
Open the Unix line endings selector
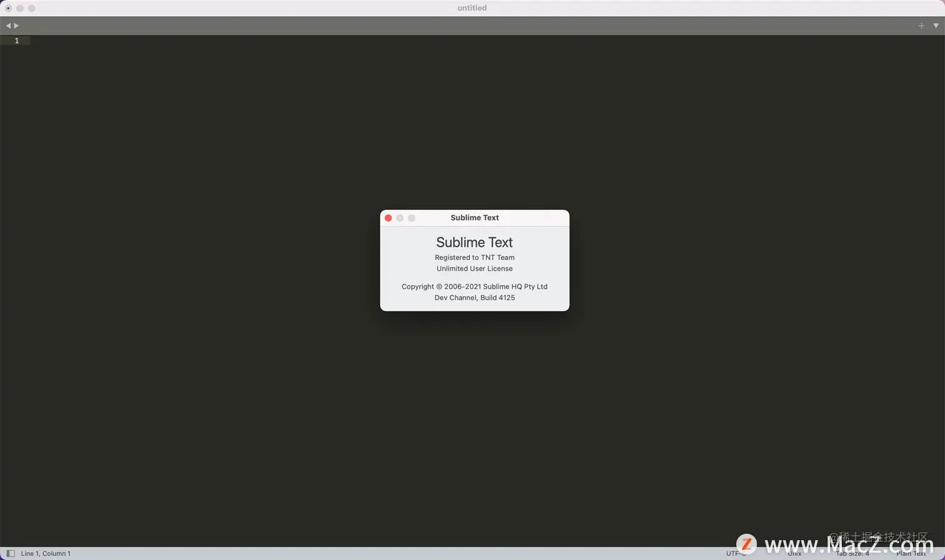click(x=794, y=554)
